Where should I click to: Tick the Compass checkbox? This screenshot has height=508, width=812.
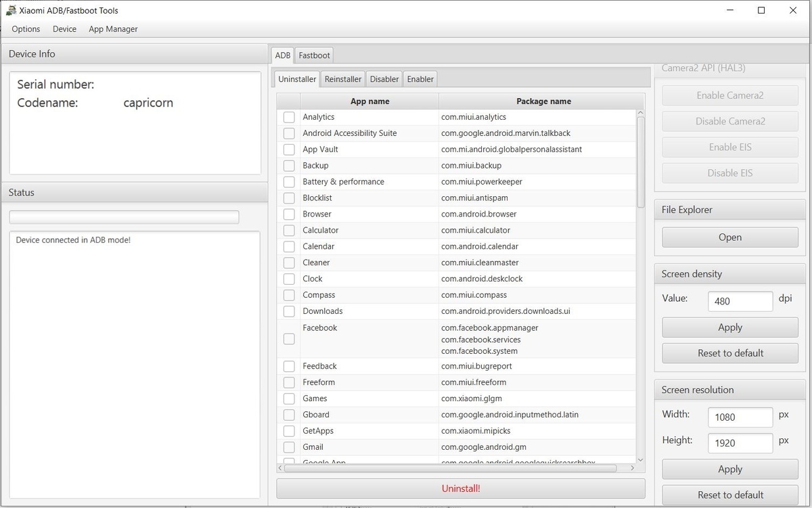(x=289, y=296)
